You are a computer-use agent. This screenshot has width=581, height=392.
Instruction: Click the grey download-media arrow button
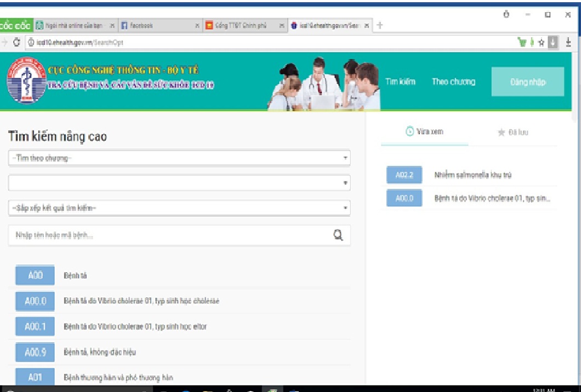pyautogui.click(x=552, y=42)
